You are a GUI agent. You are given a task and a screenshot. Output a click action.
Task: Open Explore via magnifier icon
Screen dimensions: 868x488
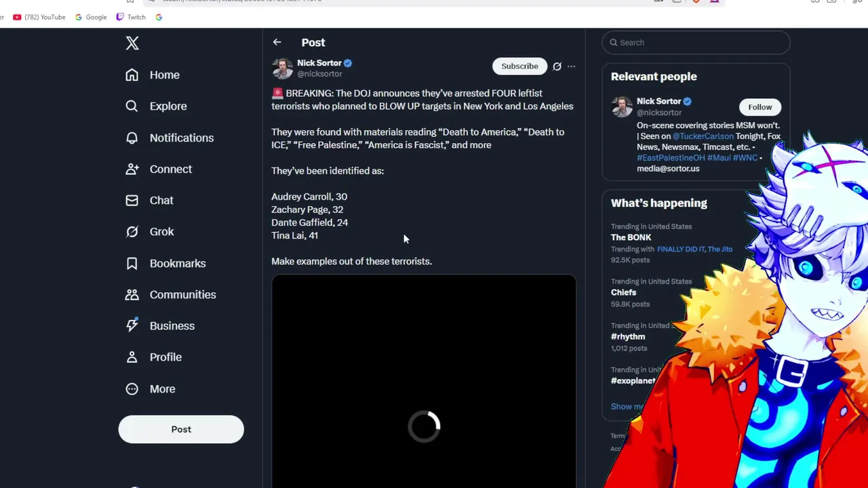click(x=132, y=106)
